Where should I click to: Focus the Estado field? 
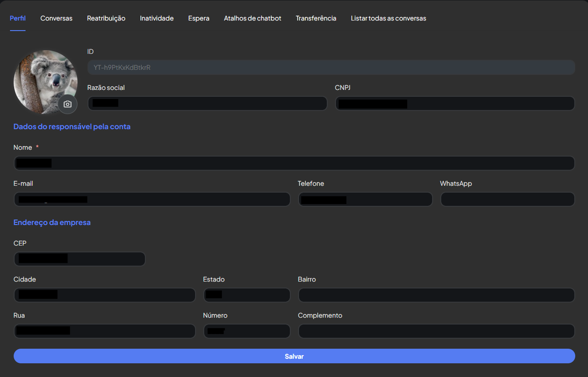(247, 295)
